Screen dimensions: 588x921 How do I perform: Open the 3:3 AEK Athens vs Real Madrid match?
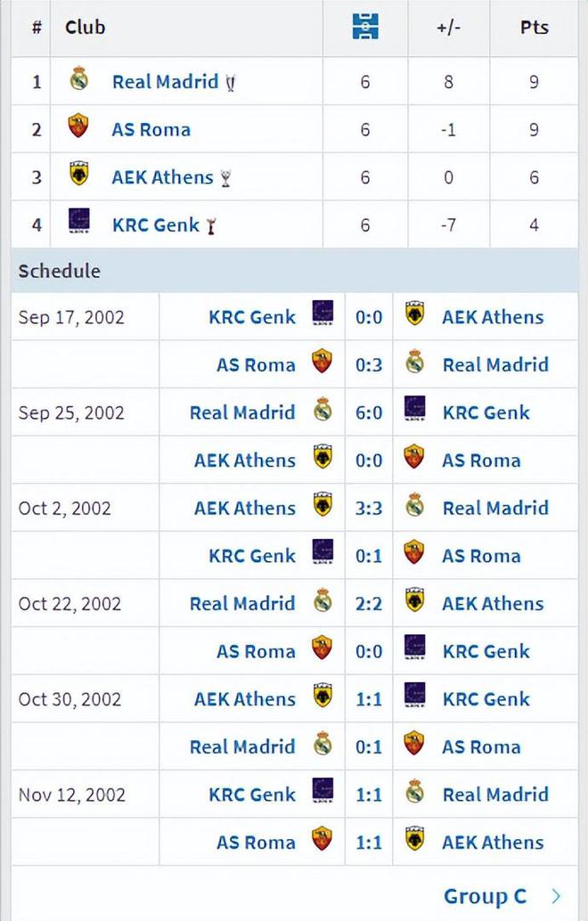coord(368,508)
